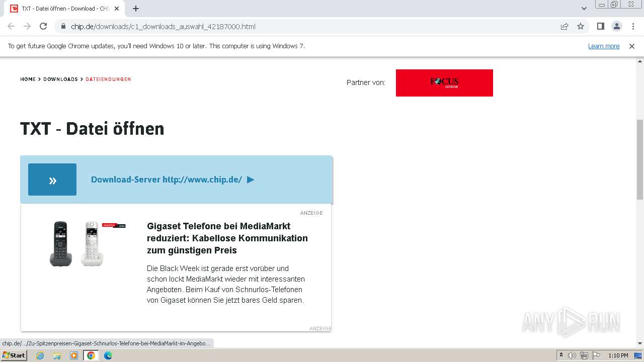Open the Chrome profile menu

point(616,26)
